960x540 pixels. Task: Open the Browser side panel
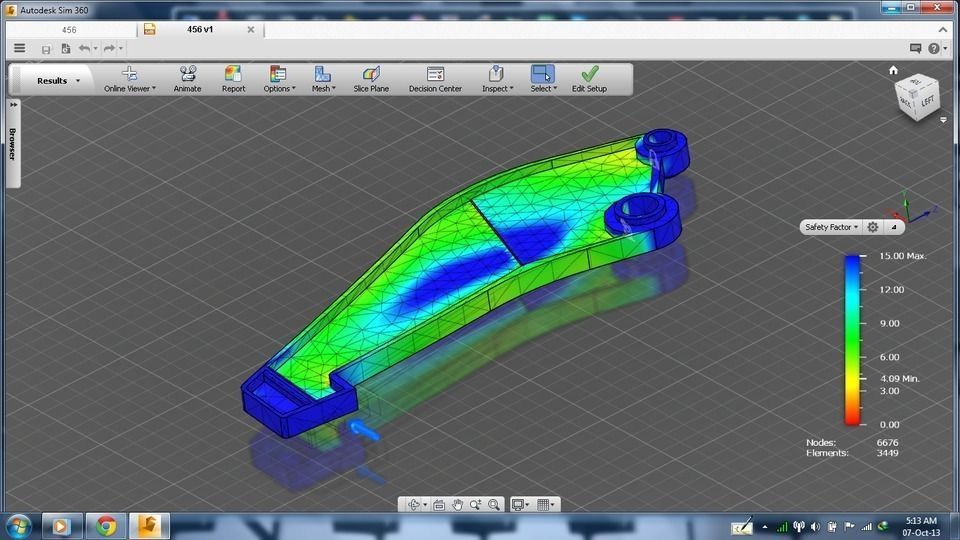click(12, 144)
